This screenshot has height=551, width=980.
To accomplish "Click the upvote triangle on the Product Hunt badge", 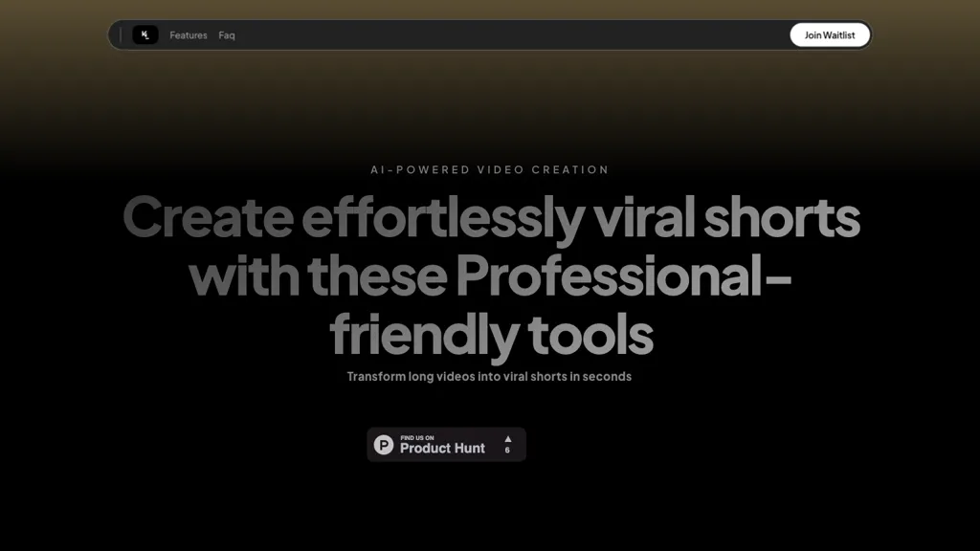I will point(507,439).
